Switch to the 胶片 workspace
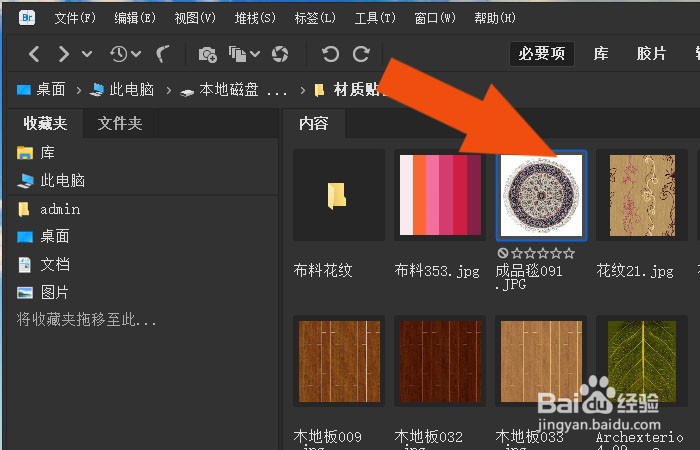 [651, 54]
